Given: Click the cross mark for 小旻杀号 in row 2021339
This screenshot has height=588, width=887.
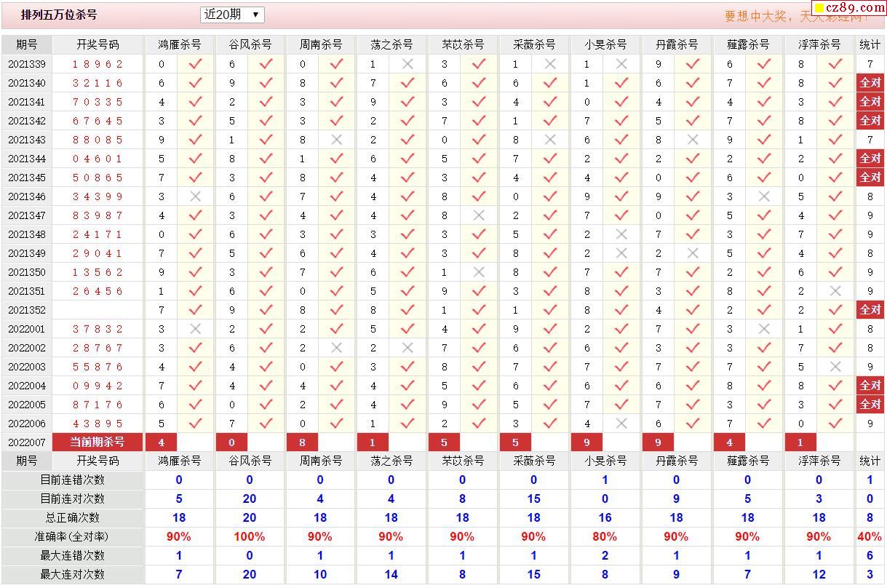Looking at the screenshot, I should pos(621,64).
